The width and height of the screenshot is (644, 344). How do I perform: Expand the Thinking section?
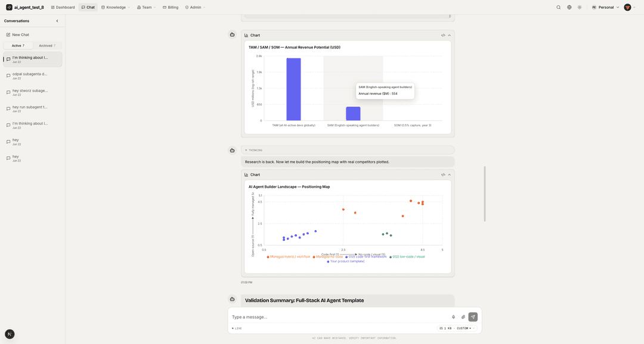(348, 150)
